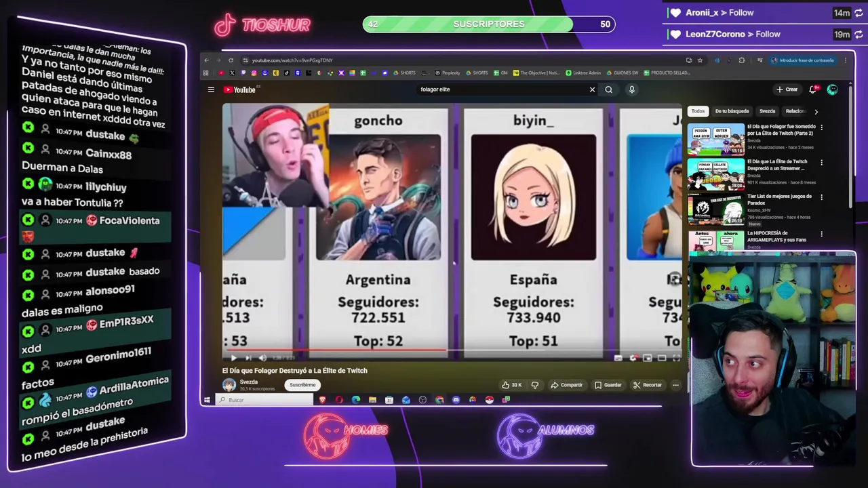Viewport: 868px width, 488px height.
Task: Enable miniplayer mode in player
Action: coord(647,357)
